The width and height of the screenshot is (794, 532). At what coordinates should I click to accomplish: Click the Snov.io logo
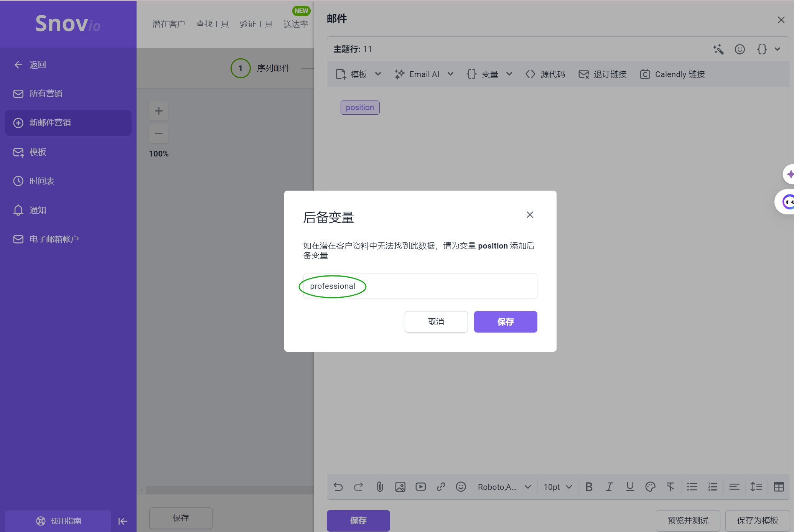point(68,23)
